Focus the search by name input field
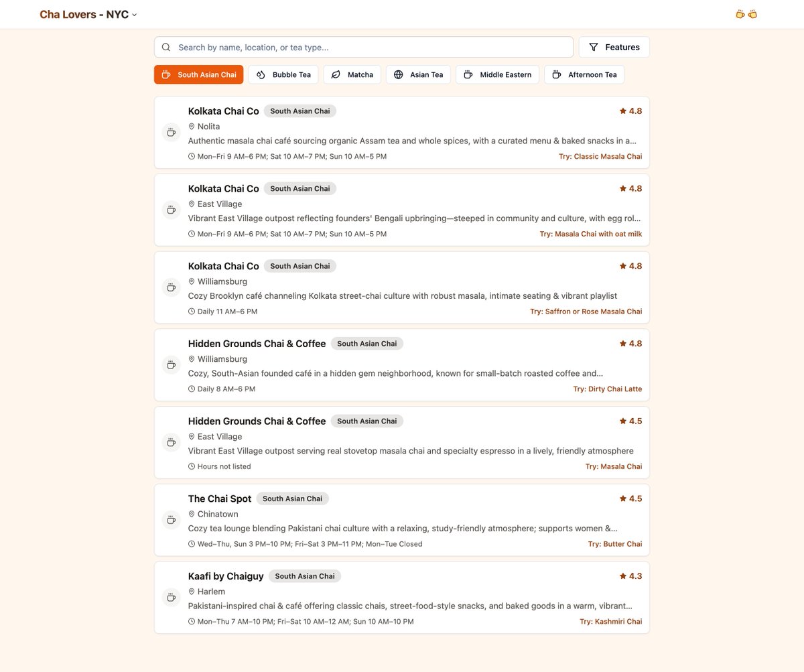Image resolution: width=804 pixels, height=672 pixels. click(x=364, y=47)
